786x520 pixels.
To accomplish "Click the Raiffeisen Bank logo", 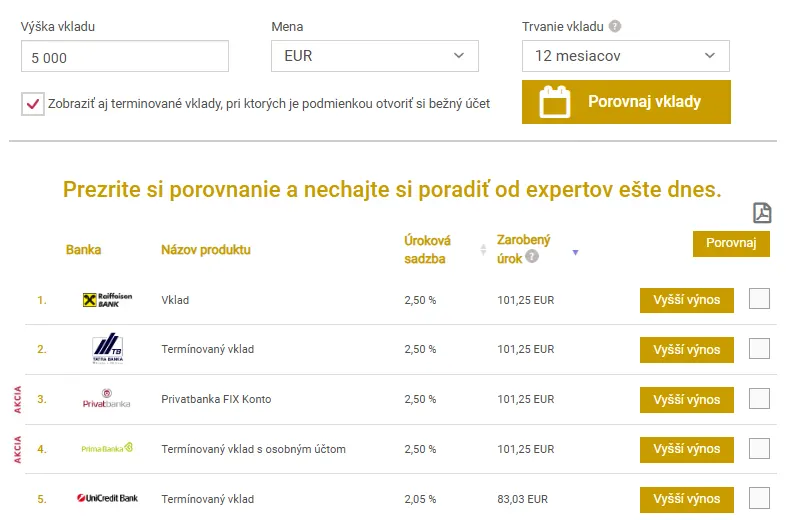I will click(107, 300).
